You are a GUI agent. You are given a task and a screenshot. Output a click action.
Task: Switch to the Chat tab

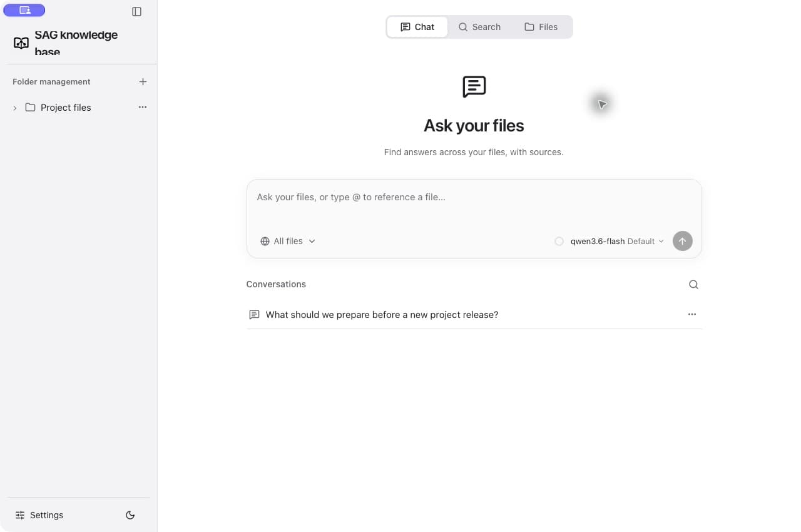pyautogui.click(x=417, y=27)
